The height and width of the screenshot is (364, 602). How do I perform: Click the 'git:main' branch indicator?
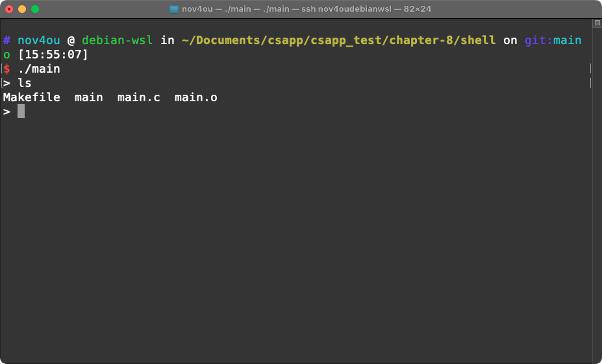pyautogui.click(x=553, y=40)
